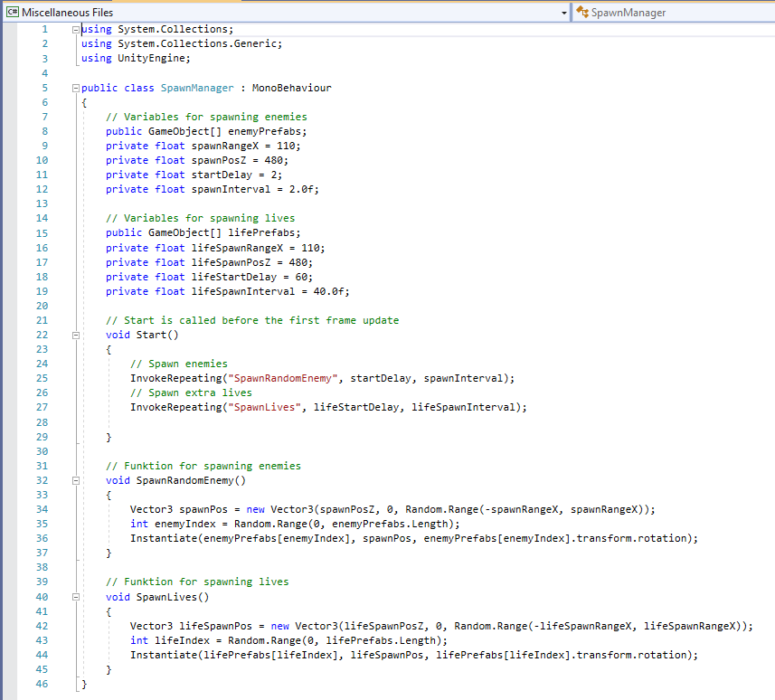775x700 pixels.
Task: Click 'SpawnManager' in the class declaration line
Action: tap(197, 88)
